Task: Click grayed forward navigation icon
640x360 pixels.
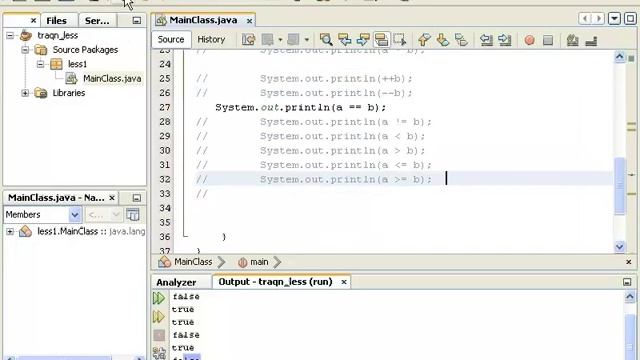Action: (x=293, y=40)
